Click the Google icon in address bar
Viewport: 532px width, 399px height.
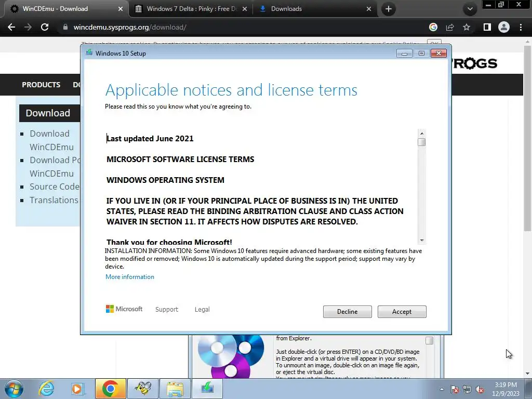click(x=433, y=27)
